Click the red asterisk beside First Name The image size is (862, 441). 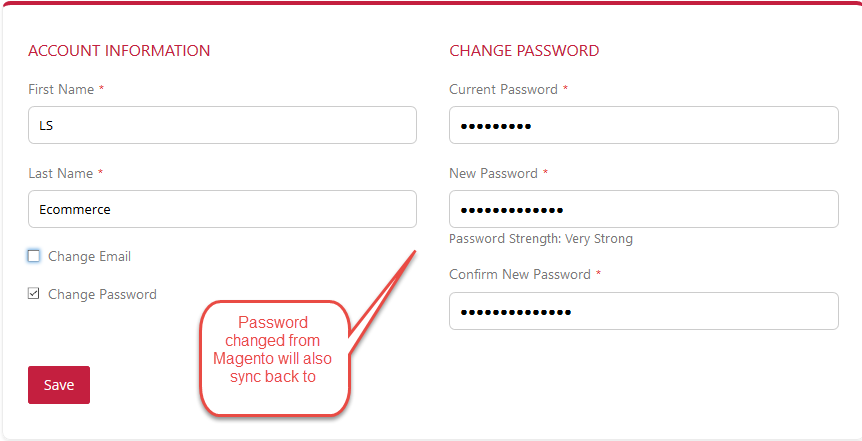101,89
